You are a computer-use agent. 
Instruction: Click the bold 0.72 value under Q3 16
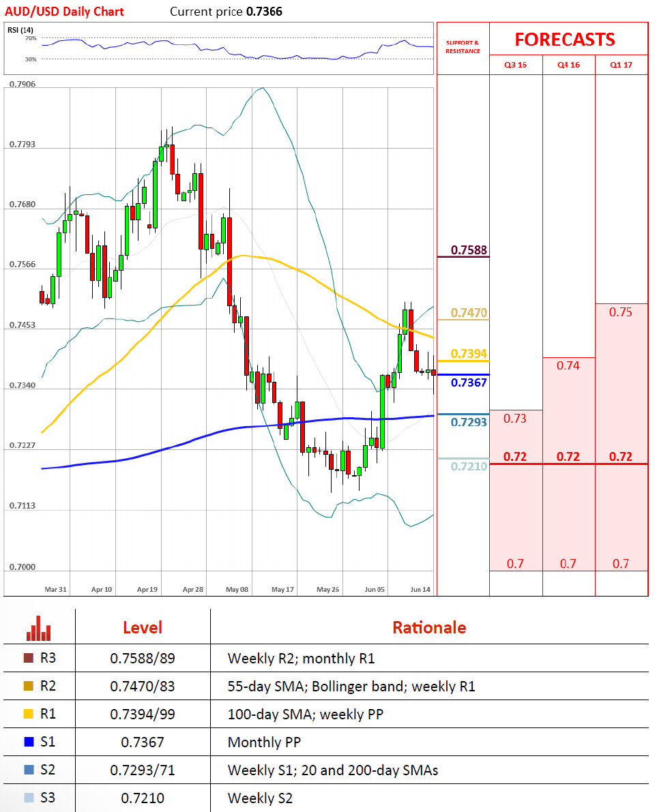click(x=515, y=457)
